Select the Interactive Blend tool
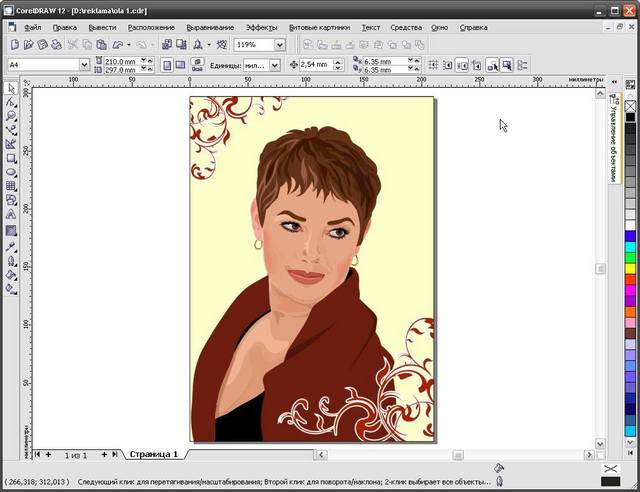 (x=11, y=231)
